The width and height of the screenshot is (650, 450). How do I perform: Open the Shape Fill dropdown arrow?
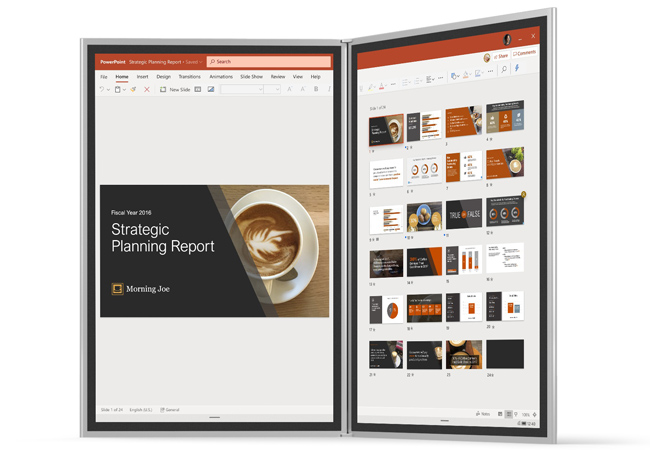pyautogui.click(x=471, y=74)
